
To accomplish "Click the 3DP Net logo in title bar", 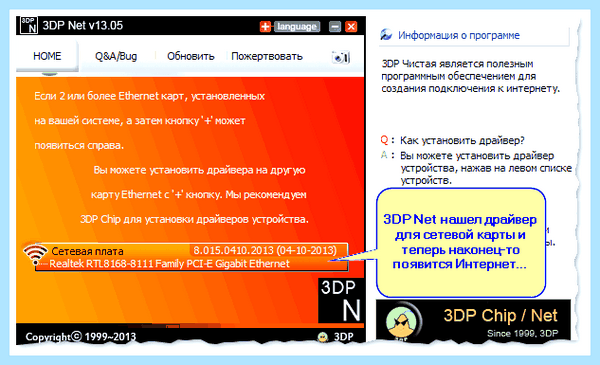I will click(x=29, y=25).
